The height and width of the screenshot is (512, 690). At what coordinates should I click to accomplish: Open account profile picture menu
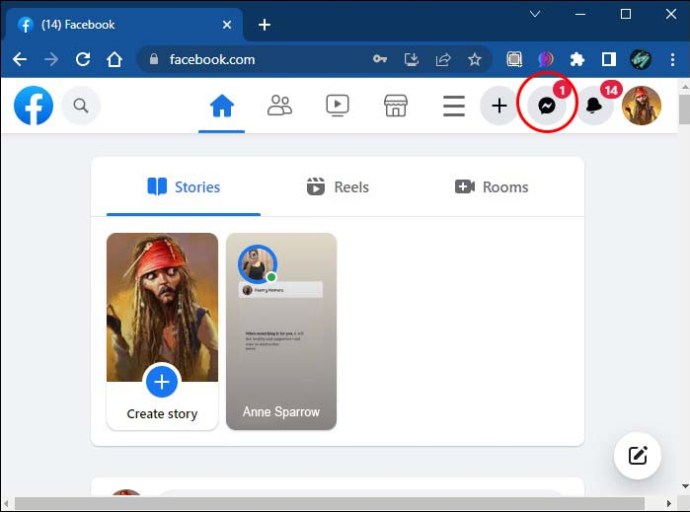click(641, 105)
